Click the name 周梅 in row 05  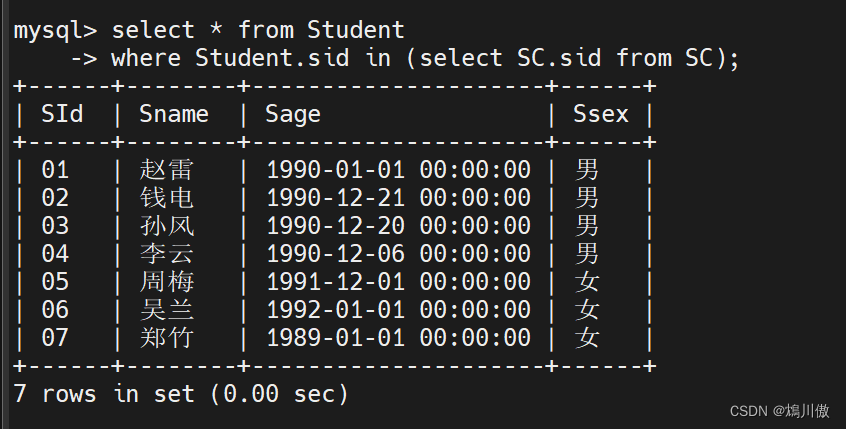pyautogui.click(x=167, y=281)
